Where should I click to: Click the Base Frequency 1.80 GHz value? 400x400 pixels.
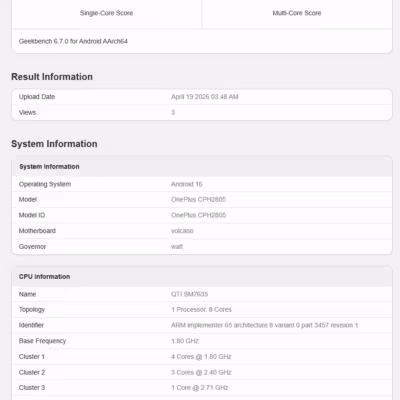tap(185, 341)
